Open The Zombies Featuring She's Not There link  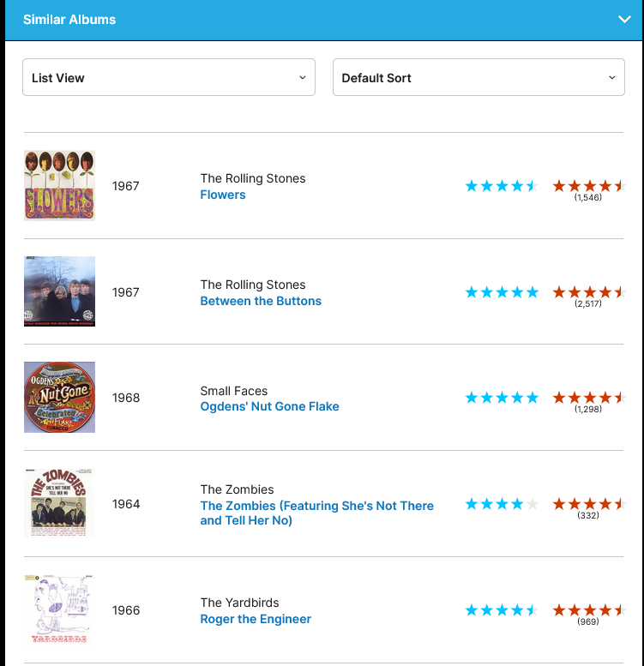[316, 513]
